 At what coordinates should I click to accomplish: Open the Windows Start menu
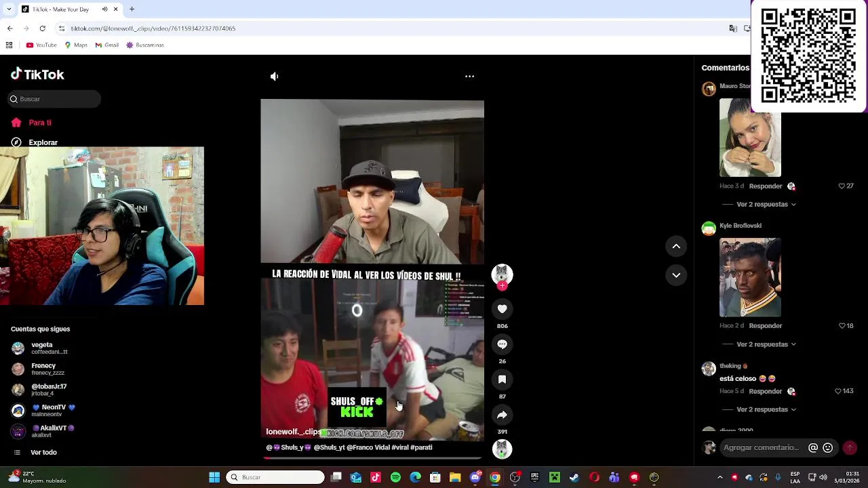pos(214,477)
